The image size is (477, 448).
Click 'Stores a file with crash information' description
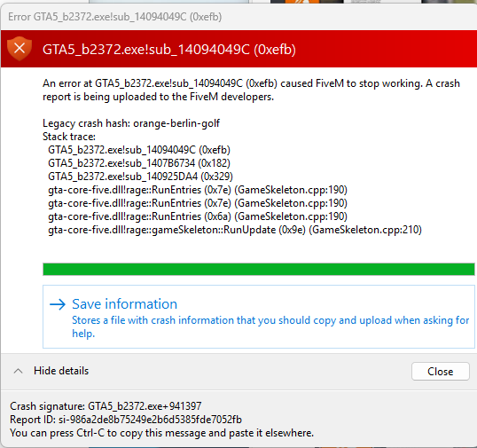pos(270,326)
